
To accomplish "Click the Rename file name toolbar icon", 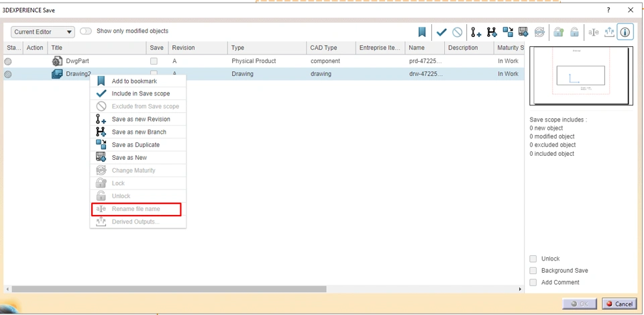I will coord(594,32).
